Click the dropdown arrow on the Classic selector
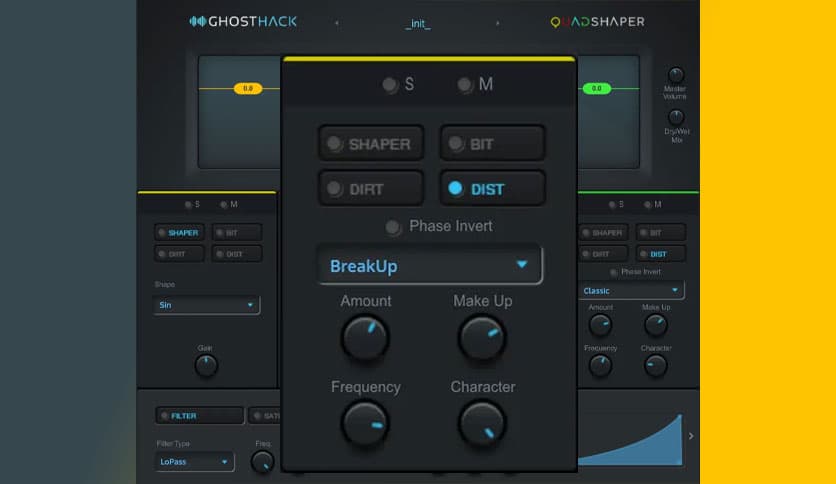Image resolution: width=836 pixels, height=484 pixels. coord(675,290)
